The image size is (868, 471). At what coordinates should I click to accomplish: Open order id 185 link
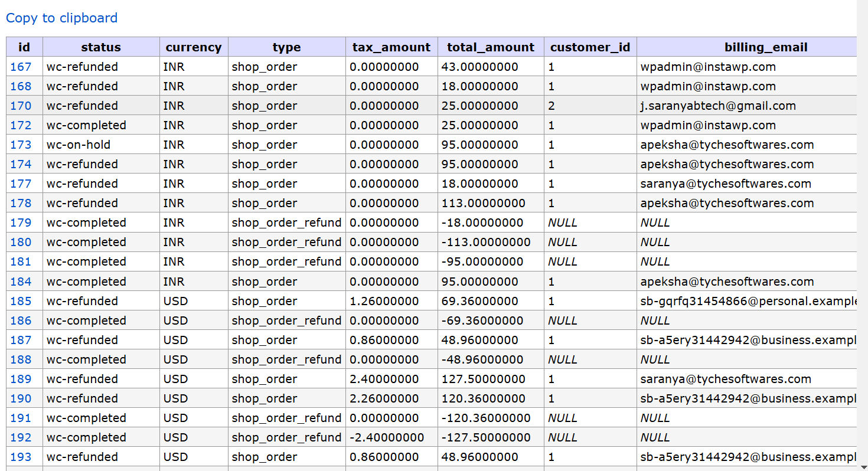pyautogui.click(x=21, y=301)
